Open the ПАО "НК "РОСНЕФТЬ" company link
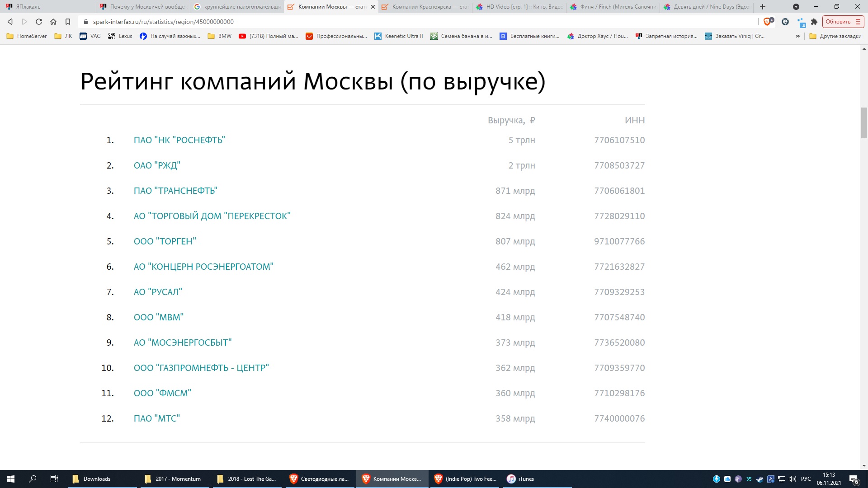This screenshot has width=868, height=488. (179, 140)
